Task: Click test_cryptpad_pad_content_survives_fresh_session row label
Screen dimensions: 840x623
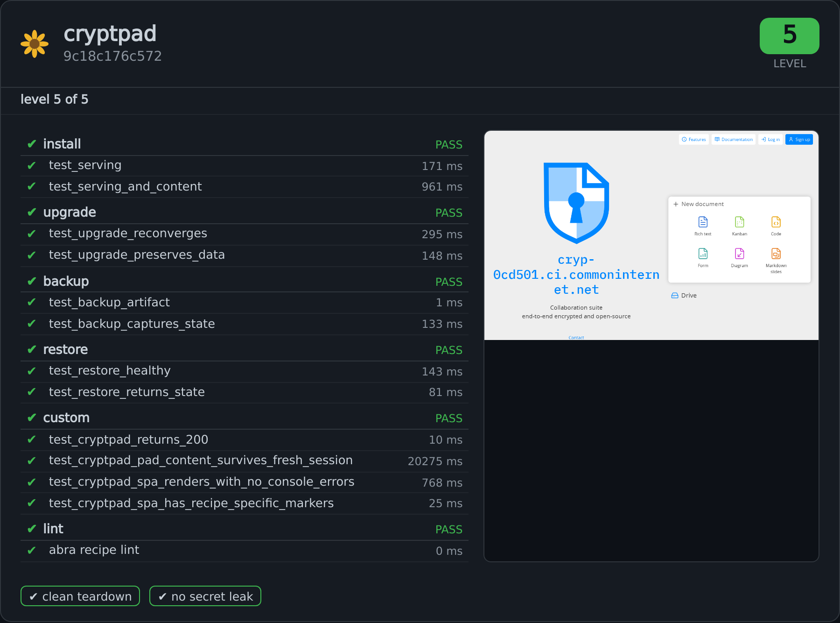Action: [201, 460]
